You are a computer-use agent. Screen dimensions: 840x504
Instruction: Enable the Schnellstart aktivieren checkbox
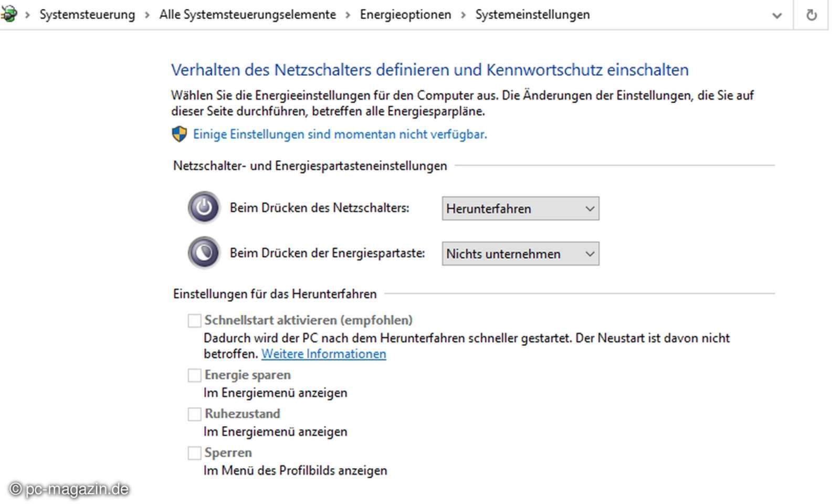195,320
